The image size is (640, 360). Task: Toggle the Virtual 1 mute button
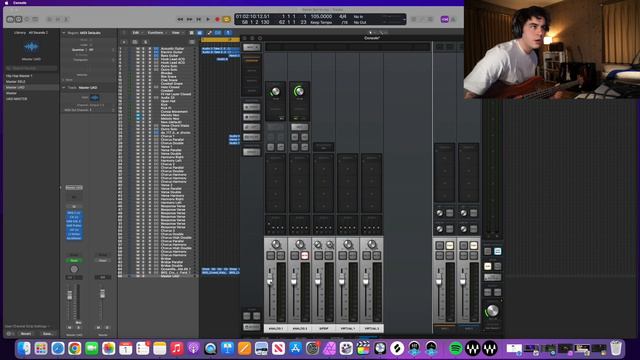(x=353, y=256)
